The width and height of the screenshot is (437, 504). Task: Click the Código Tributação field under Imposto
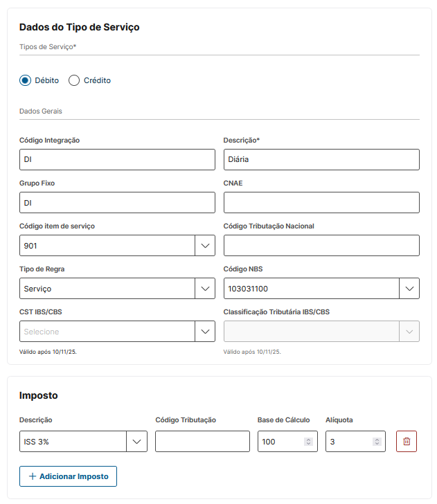[x=202, y=442]
